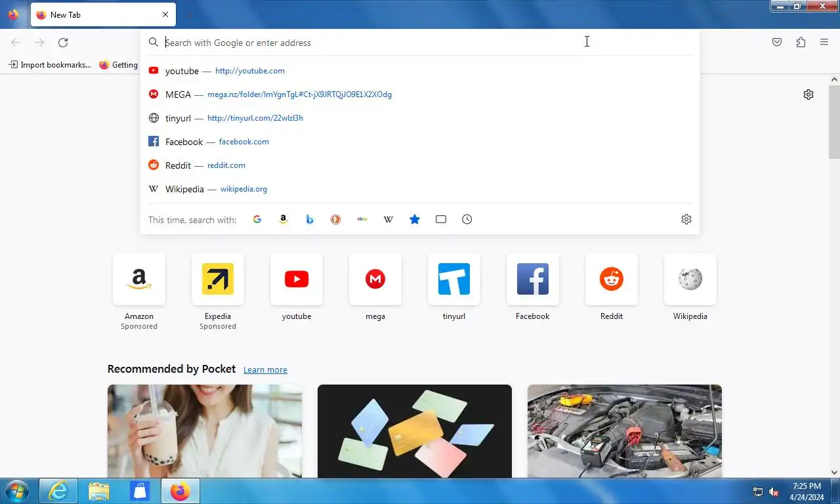This screenshot has width=840, height=504.
Task: Click the Firefox View icon
Action: [x=13, y=14]
